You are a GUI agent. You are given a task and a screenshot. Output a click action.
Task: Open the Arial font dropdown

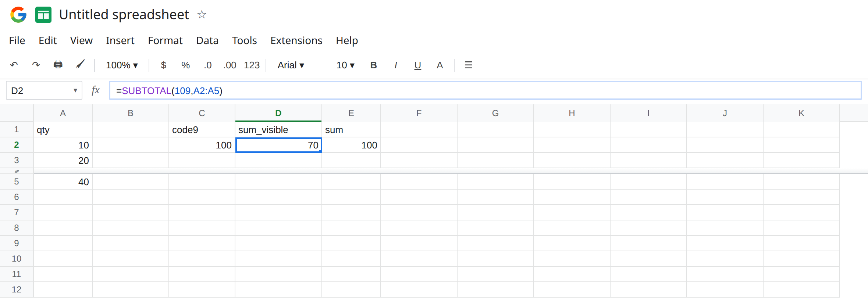[x=291, y=65]
